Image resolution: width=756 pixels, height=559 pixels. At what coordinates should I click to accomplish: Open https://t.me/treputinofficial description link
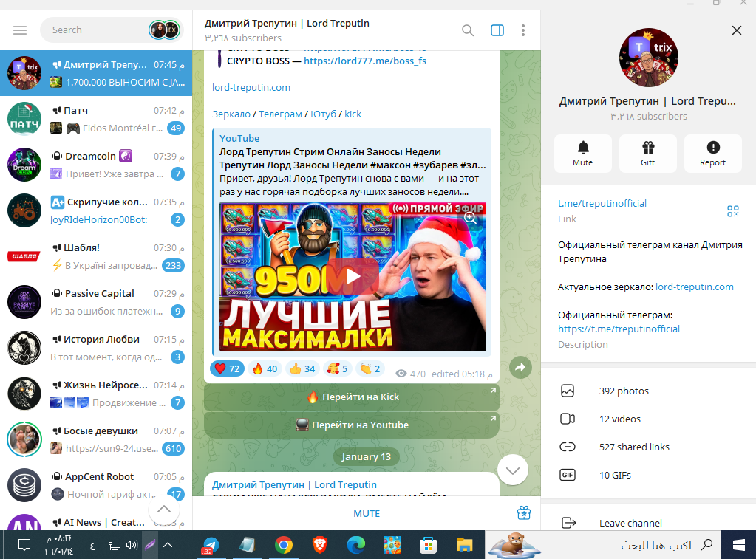[x=619, y=329]
